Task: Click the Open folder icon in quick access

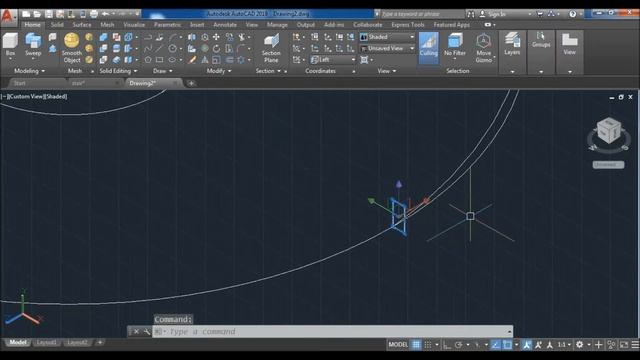Action: pos(37,14)
